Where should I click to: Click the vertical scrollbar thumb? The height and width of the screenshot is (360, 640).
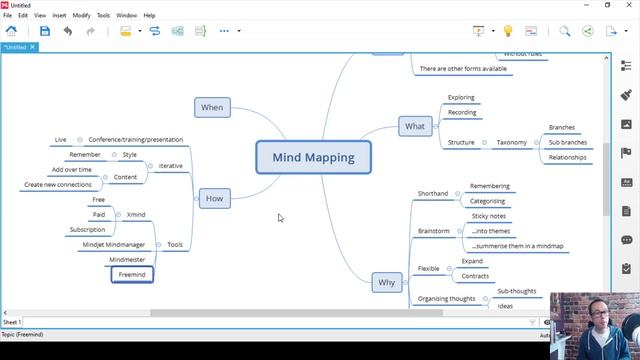[606, 180]
